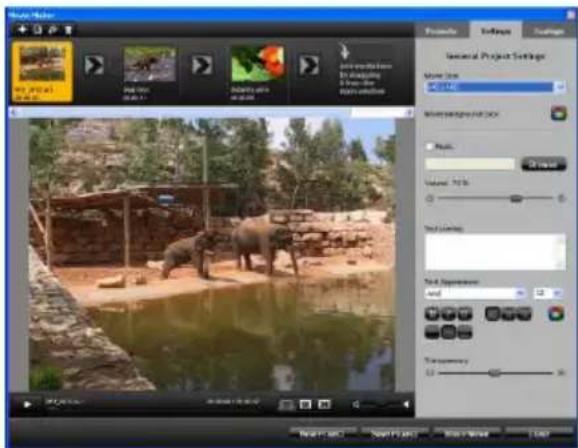Image resolution: width=578 pixels, height=448 pixels.
Task: Select the highlighted yellow elephant clip thumbnail
Action: click(42, 71)
